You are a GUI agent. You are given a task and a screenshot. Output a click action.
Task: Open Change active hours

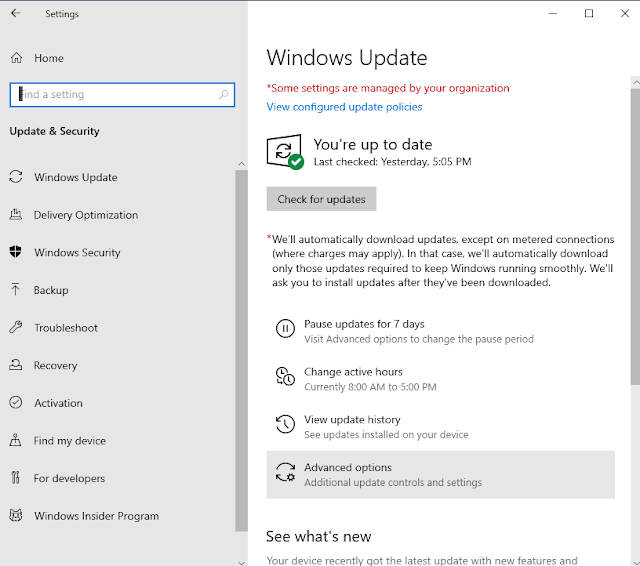440,379
